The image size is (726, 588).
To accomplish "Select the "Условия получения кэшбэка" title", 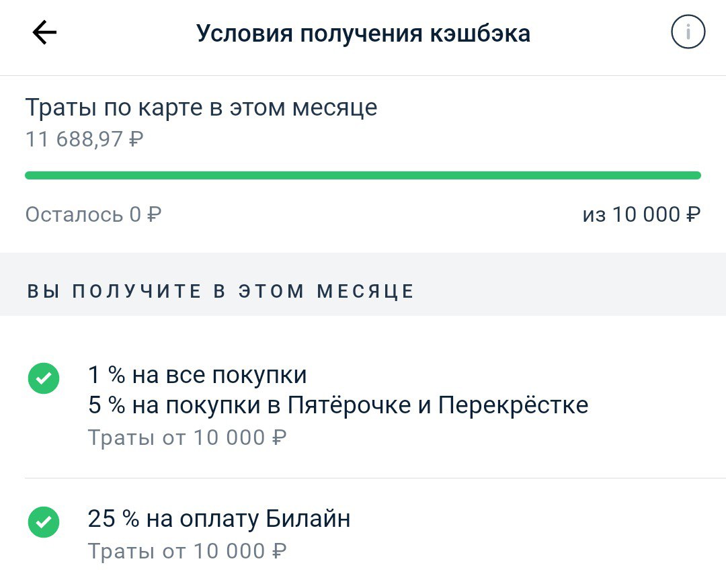I will tap(363, 34).
